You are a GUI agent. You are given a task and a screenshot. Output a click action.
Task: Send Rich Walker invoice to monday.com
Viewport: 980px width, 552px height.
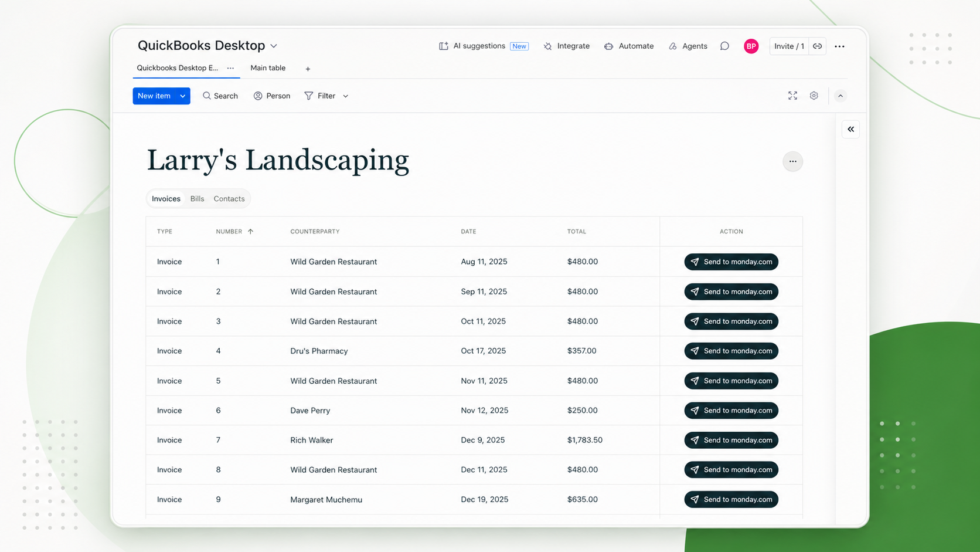click(731, 440)
